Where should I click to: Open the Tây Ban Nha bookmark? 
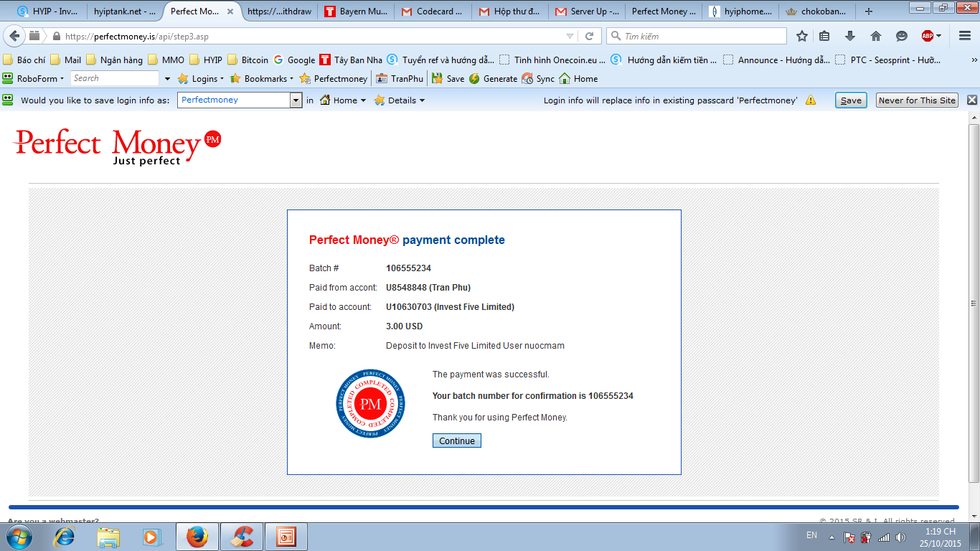351,60
